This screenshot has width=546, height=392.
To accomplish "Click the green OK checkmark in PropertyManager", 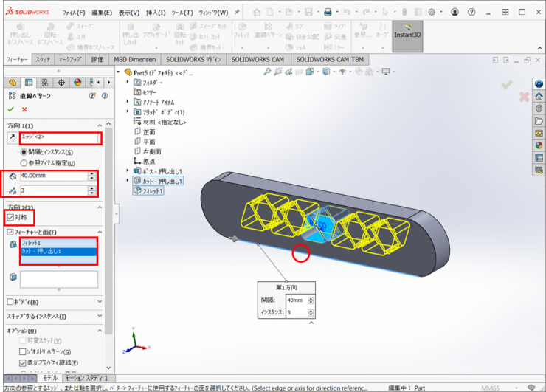I will point(12,109).
